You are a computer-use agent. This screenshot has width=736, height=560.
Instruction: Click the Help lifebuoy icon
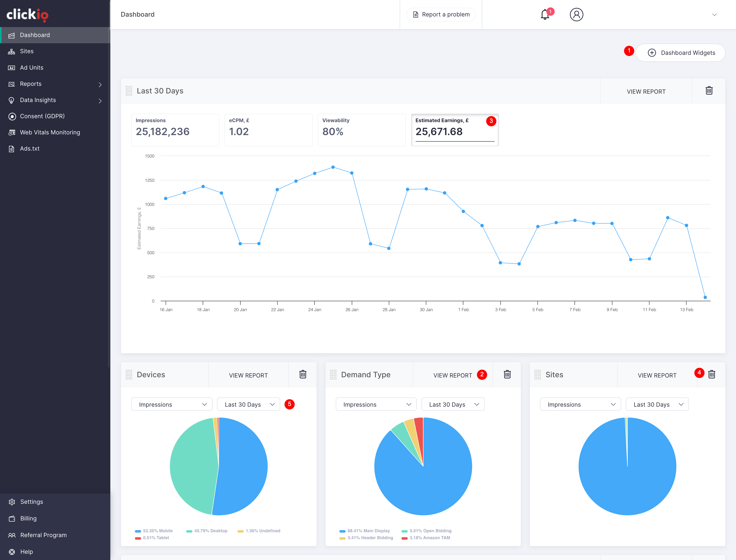coord(12,552)
